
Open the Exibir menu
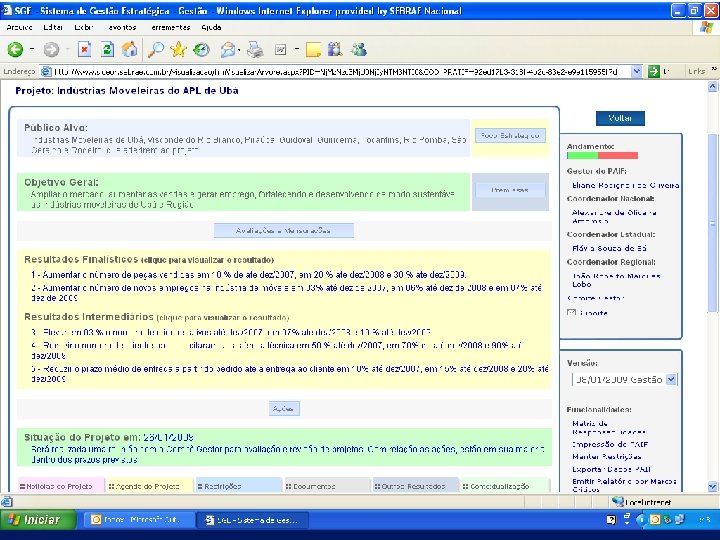tap(84, 28)
